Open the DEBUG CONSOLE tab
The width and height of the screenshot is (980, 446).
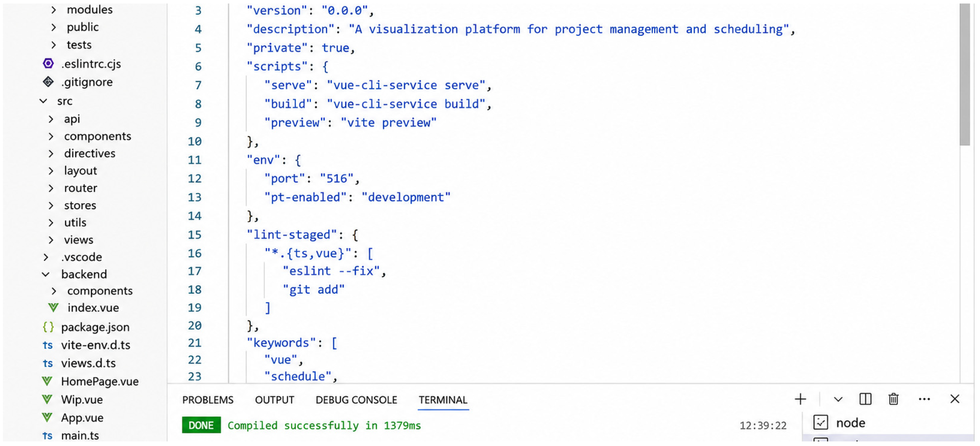356,400
